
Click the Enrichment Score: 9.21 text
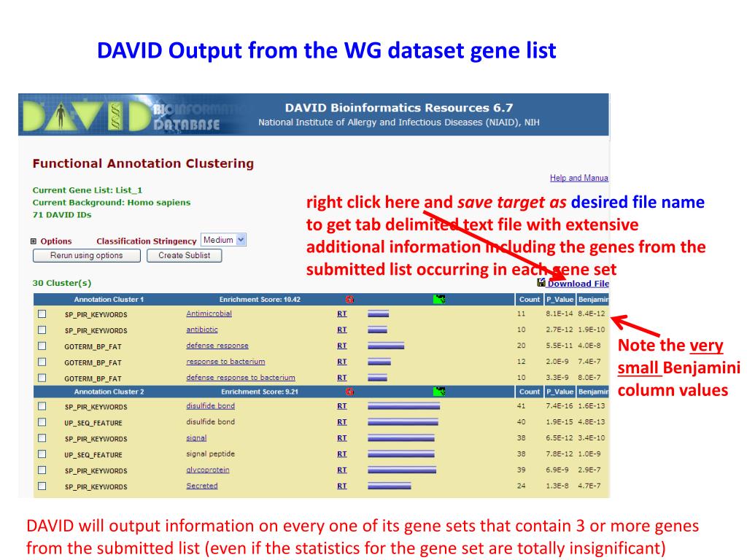coord(260,392)
